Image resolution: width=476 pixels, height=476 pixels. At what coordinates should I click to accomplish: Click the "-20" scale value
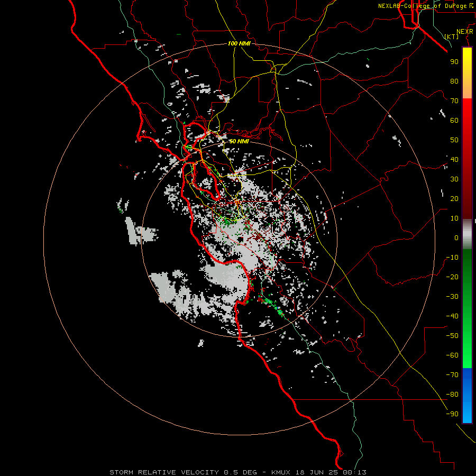452,277
